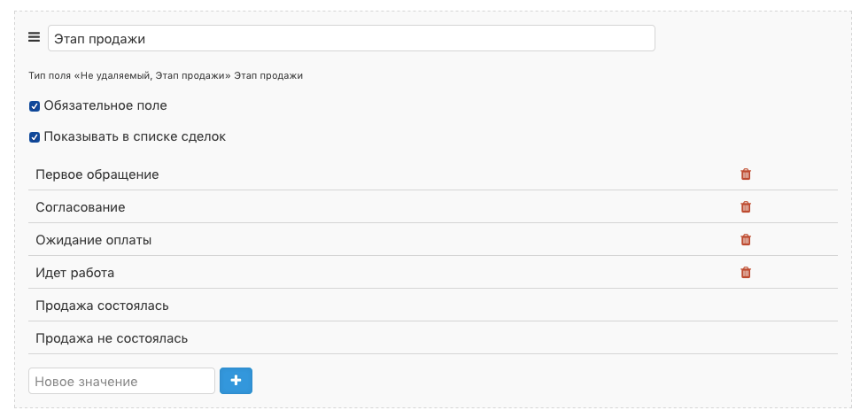This screenshot has width=868, height=418.
Task: Click the 'Тип поля' caption text
Action: pyautogui.click(x=50, y=76)
